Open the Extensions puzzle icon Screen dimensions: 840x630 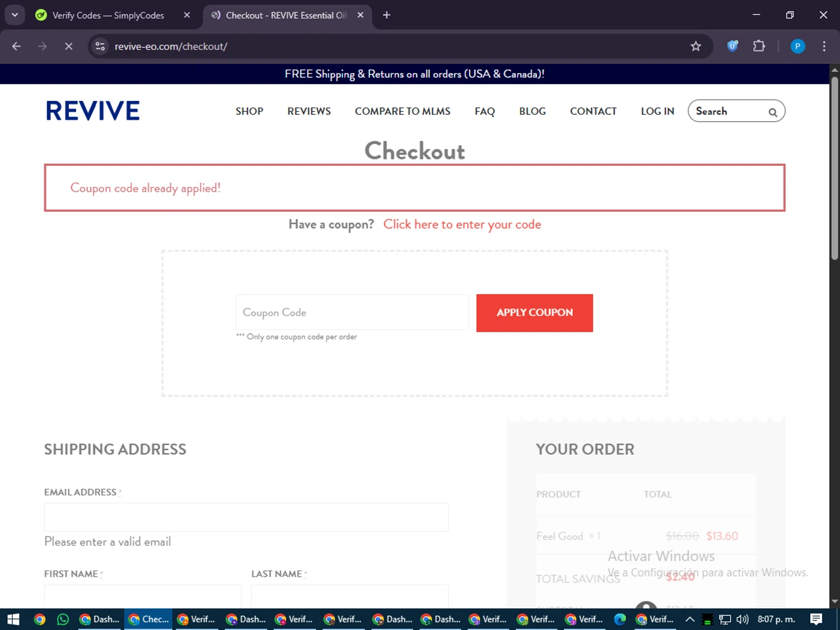tap(759, 46)
